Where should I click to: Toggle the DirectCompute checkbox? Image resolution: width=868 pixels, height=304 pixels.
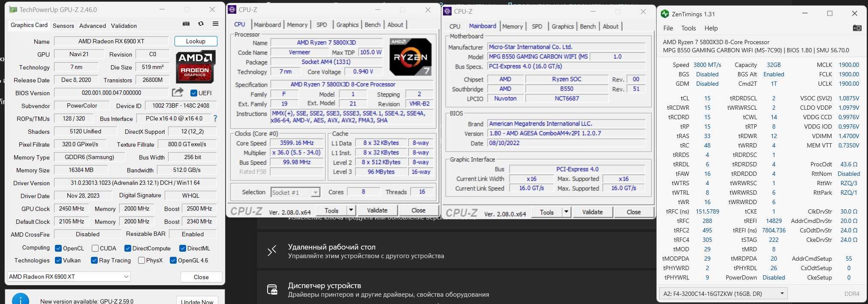point(127,248)
